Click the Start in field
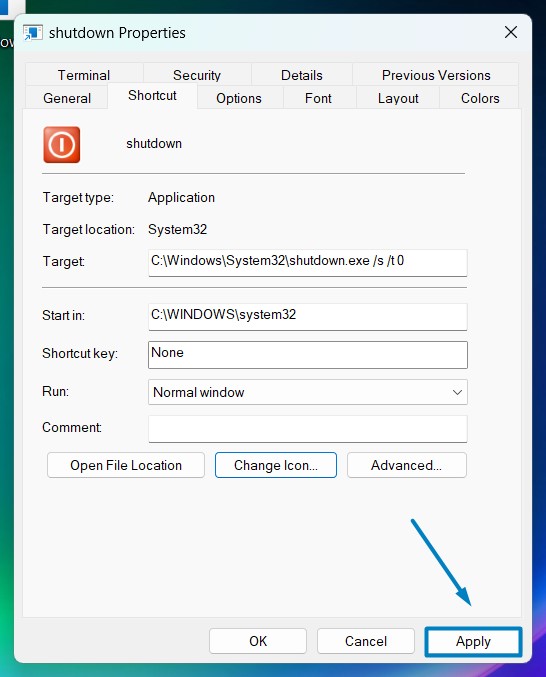Screen dimensions: 546x677 pos(308,316)
